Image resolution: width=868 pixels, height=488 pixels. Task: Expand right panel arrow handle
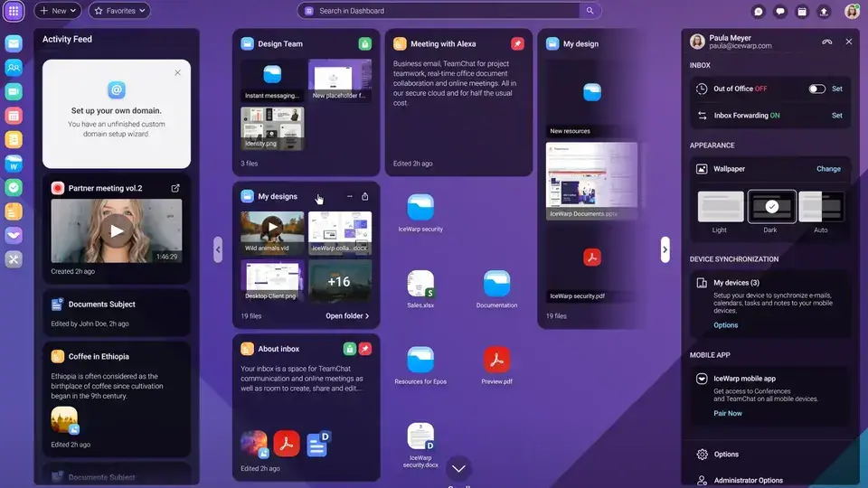665,249
